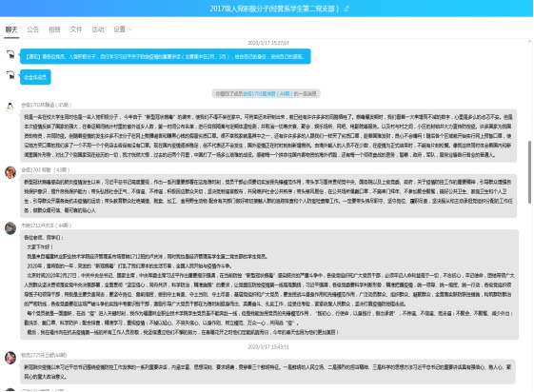Screen dimensions: 534x392
Task: Click the small x at chat top-right
Action: coord(529,42)
